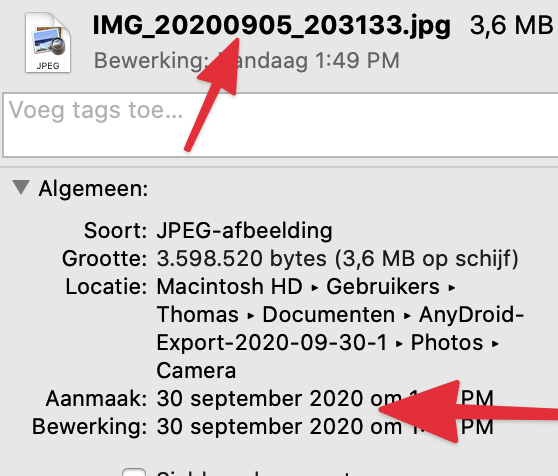Select the JPEG-afbeelding Soort value
This screenshot has width=558, height=476.
244,230
